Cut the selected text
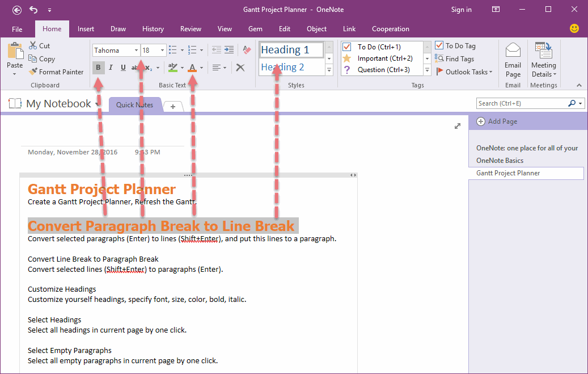The image size is (588, 374). (39, 46)
